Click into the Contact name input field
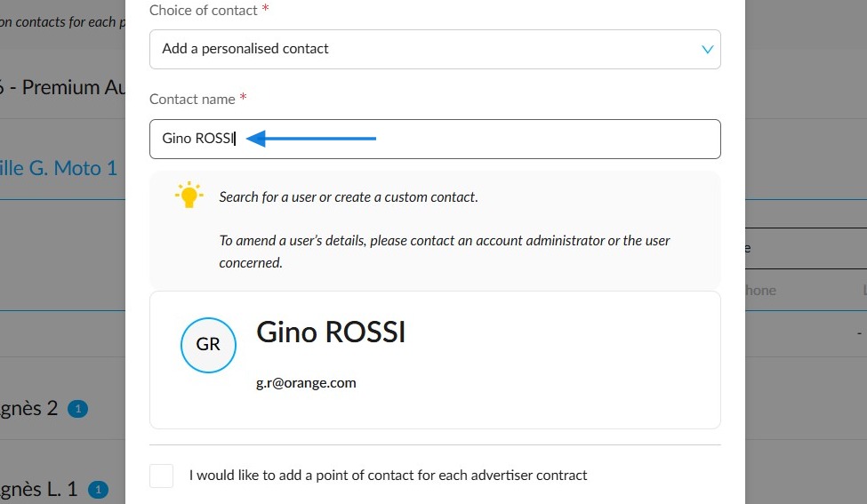The image size is (867, 504). coord(435,139)
